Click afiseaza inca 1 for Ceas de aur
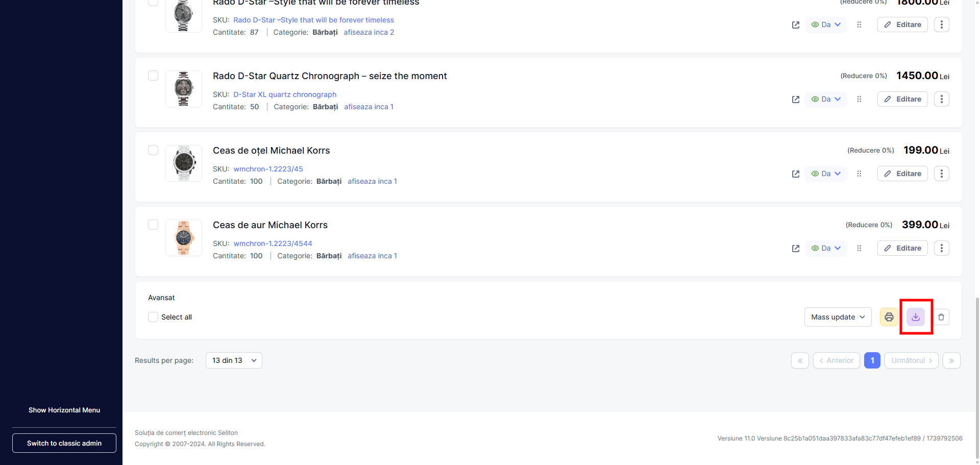The width and height of the screenshot is (980, 465). pyautogui.click(x=373, y=256)
